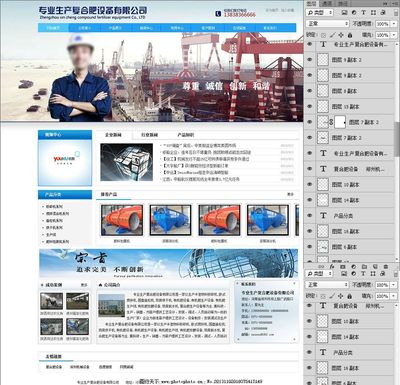
Task: Click the upper layers list scrollbar thumb
Action: pos(397,139)
